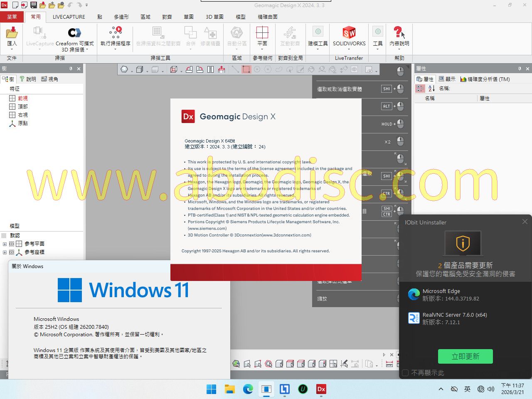The image size is (532, 399).
Task: Expand the 參考座標 tree node
Action: 5,252
